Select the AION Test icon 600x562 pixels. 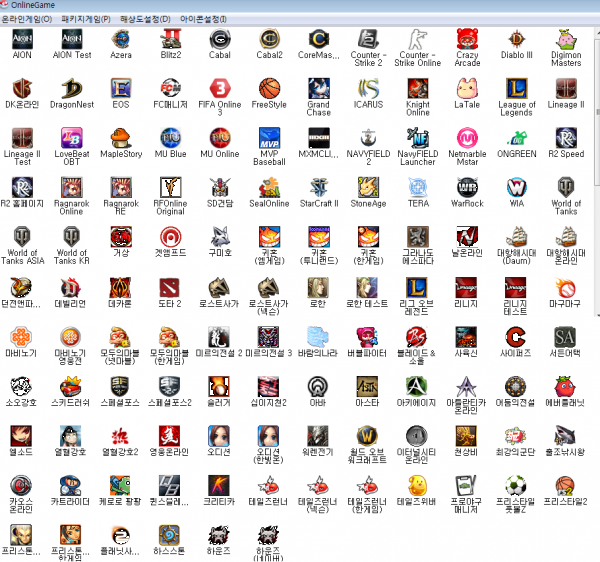pyautogui.click(x=72, y=39)
